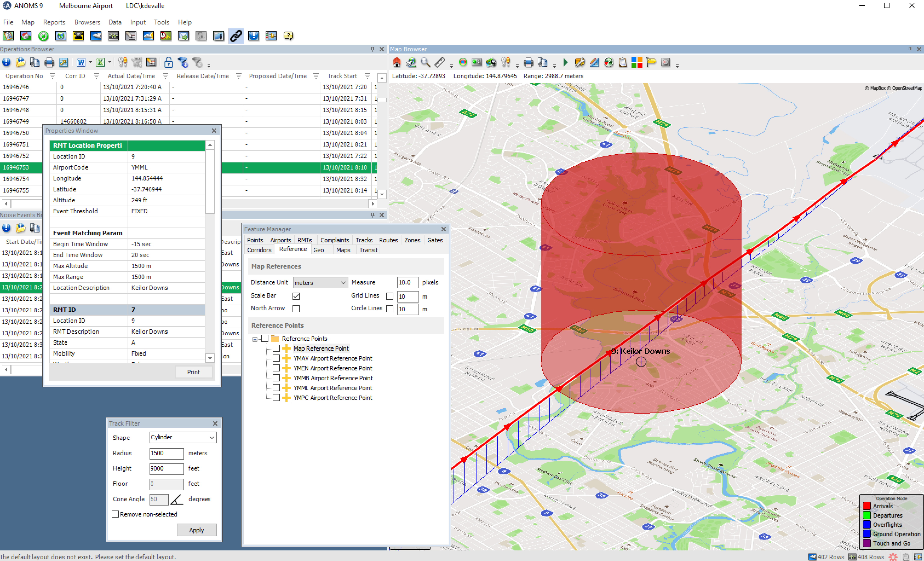Viewport: 924px width, 561px height.
Task: Check the Remove non-selected option
Action: click(115, 514)
